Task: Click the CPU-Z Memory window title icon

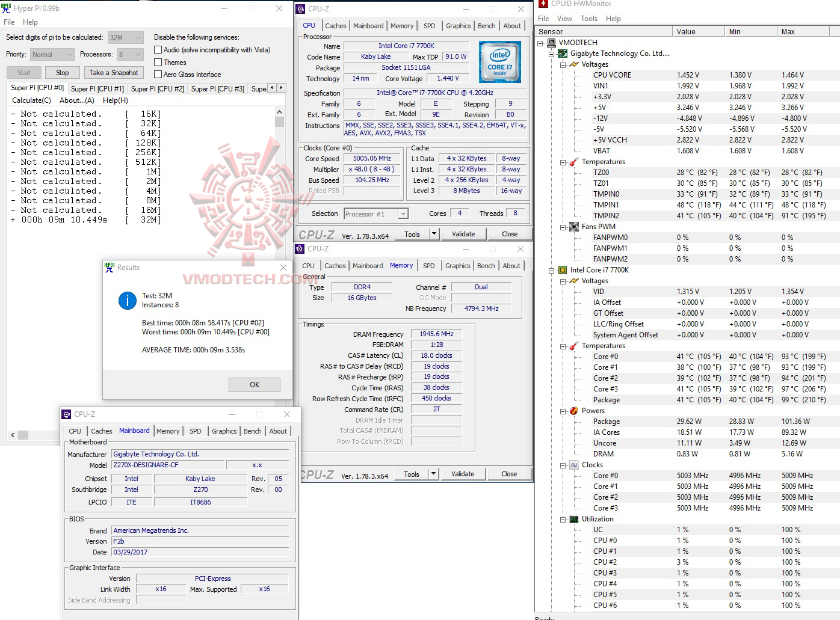Action: click(x=300, y=249)
